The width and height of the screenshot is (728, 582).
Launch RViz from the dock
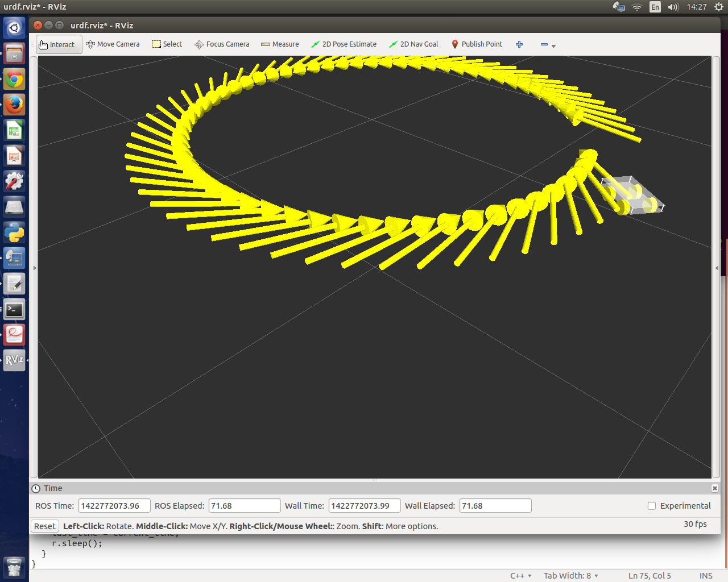(14, 359)
